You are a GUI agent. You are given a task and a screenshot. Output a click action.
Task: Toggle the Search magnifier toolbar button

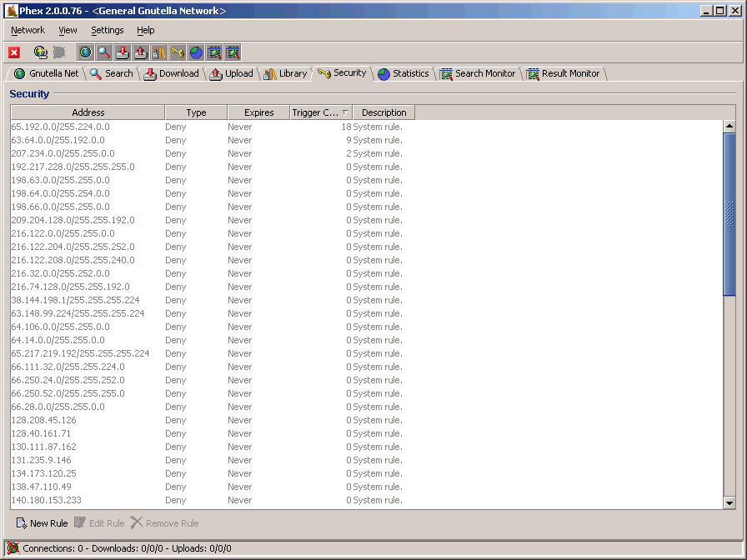[x=104, y=52]
